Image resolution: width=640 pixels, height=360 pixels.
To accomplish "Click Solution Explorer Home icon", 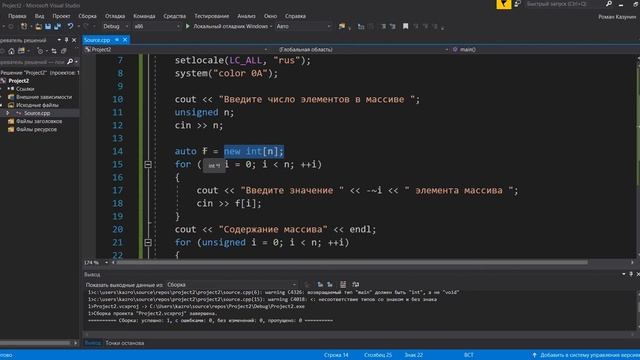I will (x=11, y=51).
